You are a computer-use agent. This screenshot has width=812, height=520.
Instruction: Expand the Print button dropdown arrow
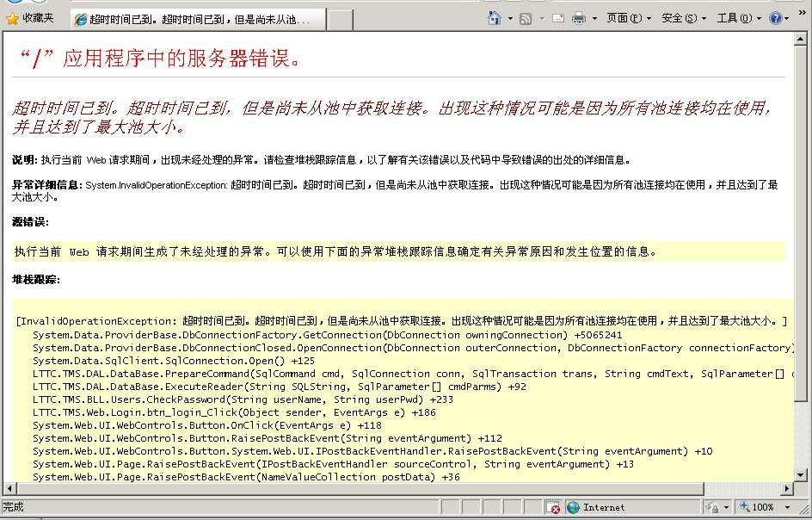(594, 18)
